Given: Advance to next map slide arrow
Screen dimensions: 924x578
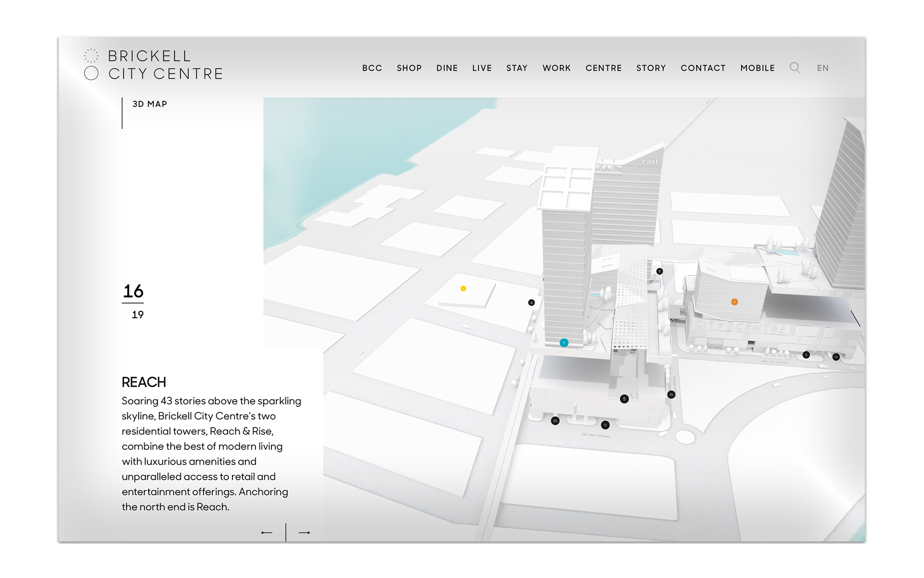Looking at the screenshot, I should pos(304,532).
